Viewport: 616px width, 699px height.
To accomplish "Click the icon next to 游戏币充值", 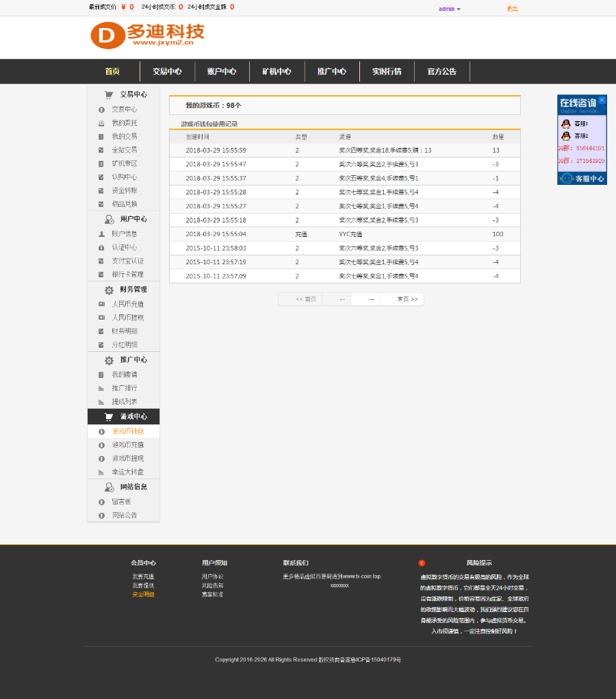I will tap(101, 445).
